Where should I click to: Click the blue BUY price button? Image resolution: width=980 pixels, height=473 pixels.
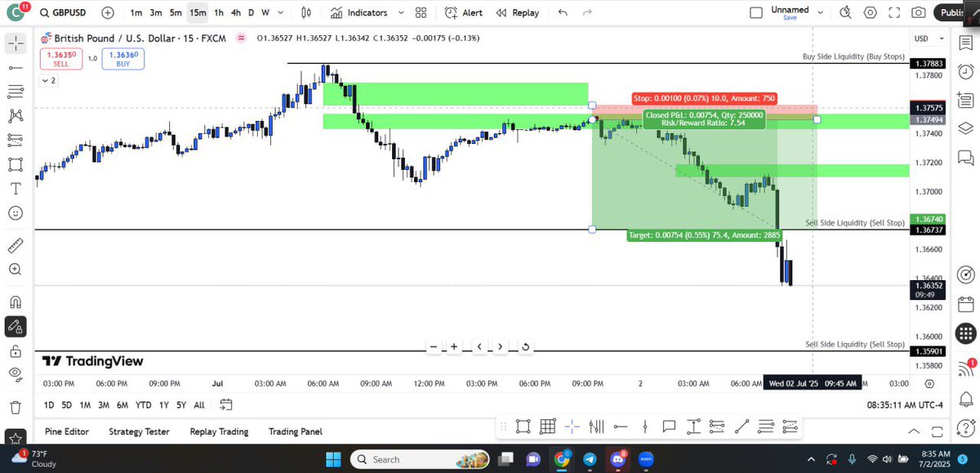[x=122, y=58]
